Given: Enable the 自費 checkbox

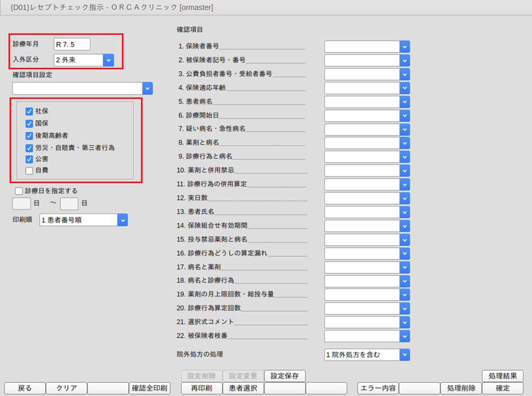Looking at the screenshot, I should [x=30, y=170].
